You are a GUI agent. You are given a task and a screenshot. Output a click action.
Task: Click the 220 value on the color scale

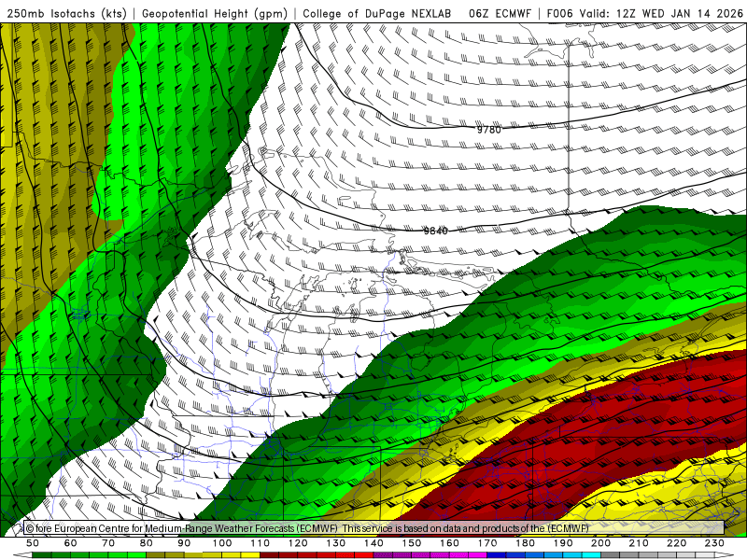(676, 543)
